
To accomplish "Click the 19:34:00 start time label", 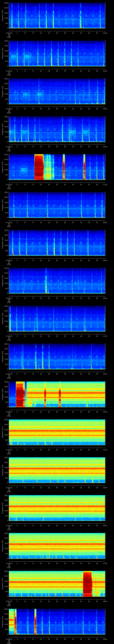I will (9, 487).
